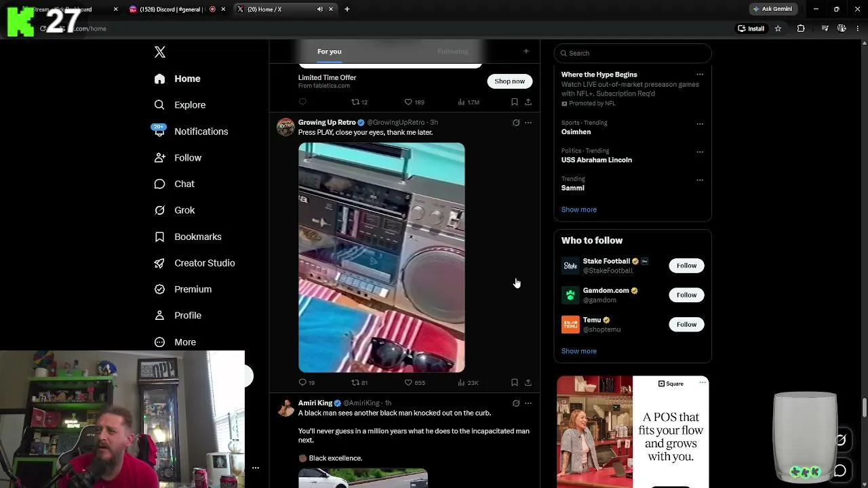Open Grok from the sidebar
868x488 pixels.
tap(174, 210)
